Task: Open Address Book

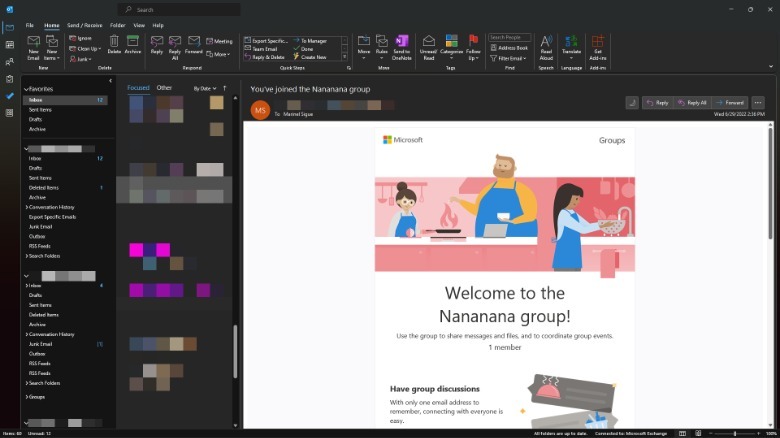Action: 512,47
